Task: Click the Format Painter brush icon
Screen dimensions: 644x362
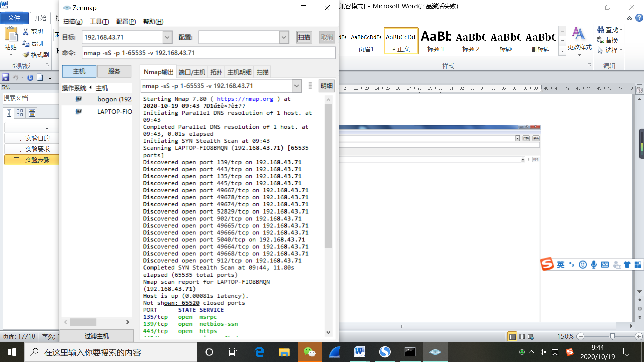Action: click(x=26, y=55)
